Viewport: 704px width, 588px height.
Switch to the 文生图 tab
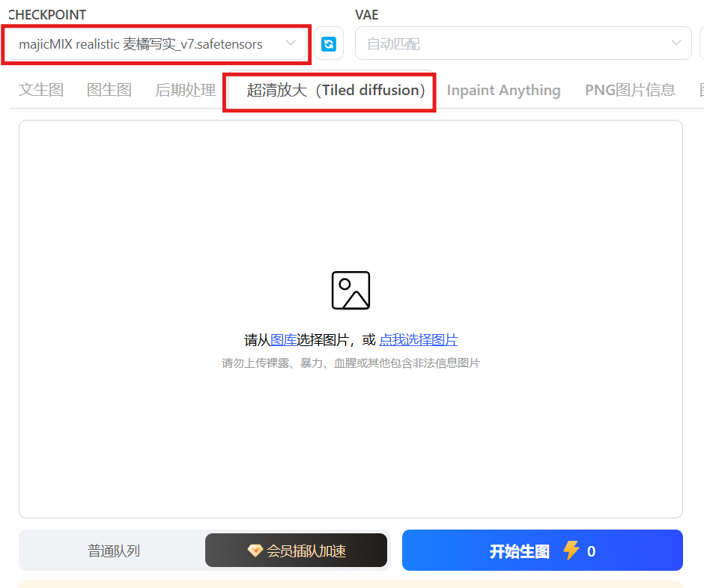pos(41,90)
